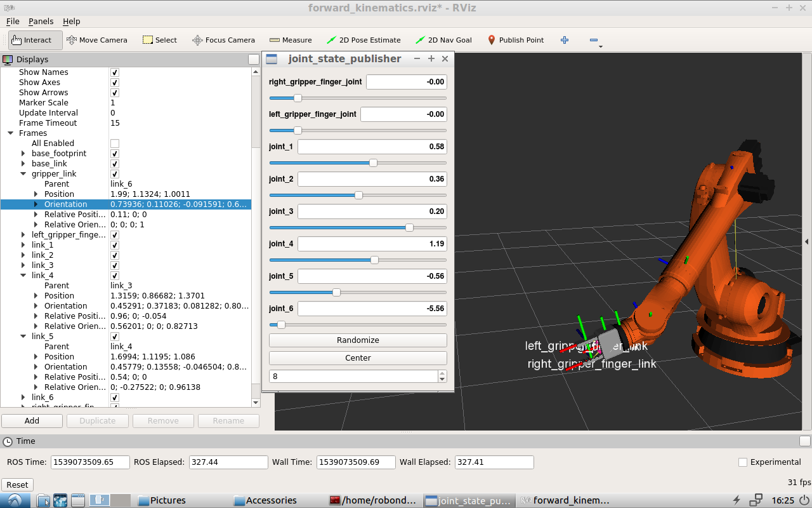Screen dimensions: 812x508
Task: Click the ROS Time field
Action: (x=90, y=462)
